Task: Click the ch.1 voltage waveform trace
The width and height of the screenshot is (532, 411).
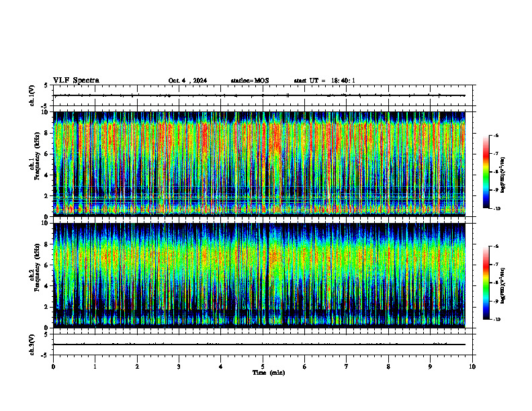Action: [x=259, y=95]
